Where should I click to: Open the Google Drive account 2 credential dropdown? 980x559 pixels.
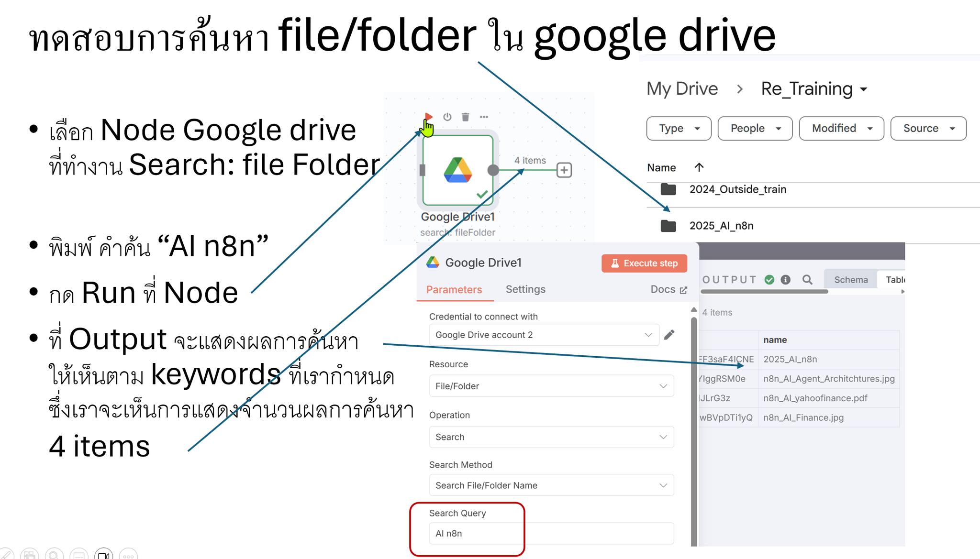click(544, 335)
